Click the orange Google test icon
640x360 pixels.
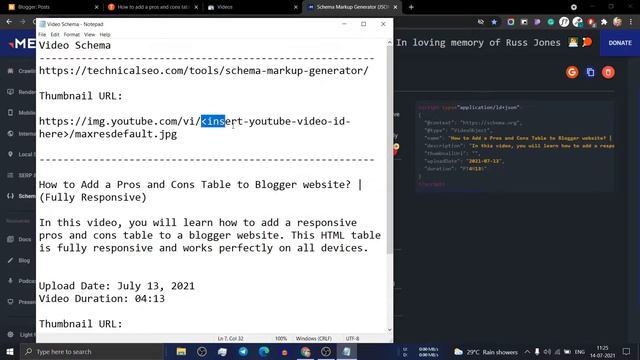[x=572, y=72]
